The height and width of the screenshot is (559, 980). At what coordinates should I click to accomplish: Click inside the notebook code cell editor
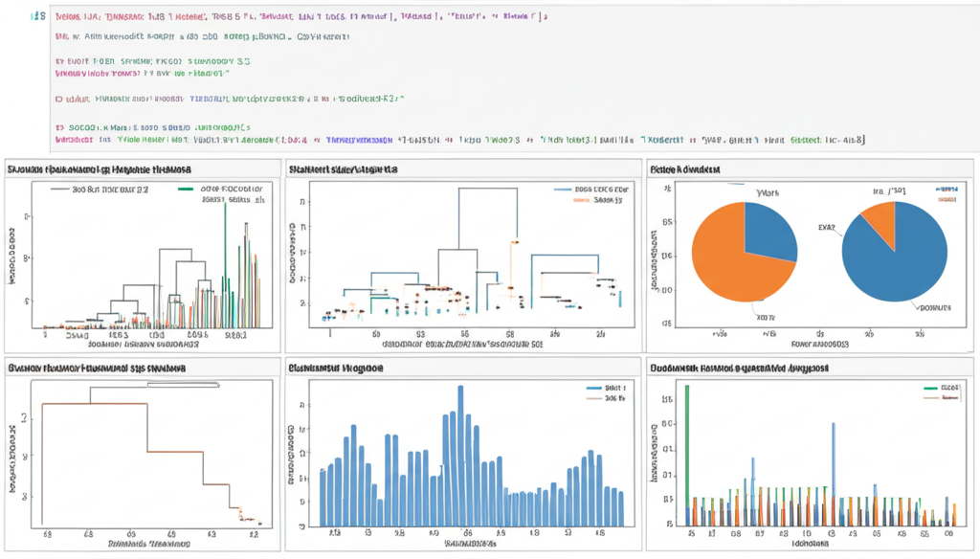click(479, 77)
